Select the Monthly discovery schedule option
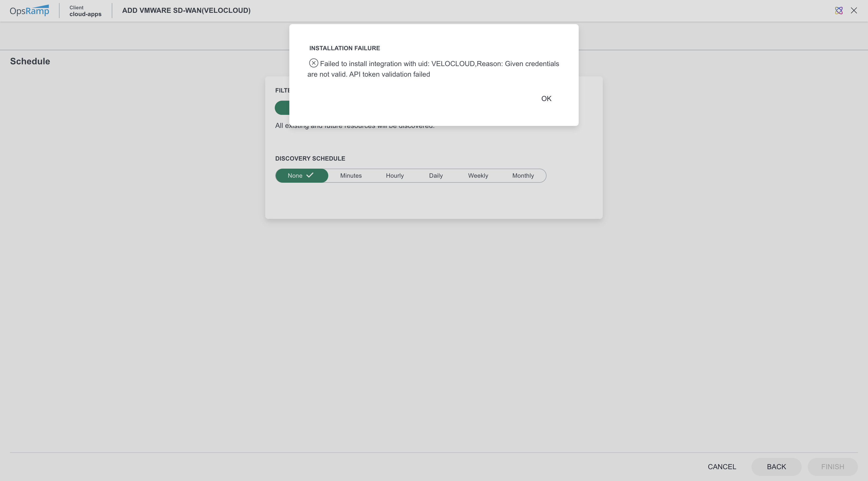 (523, 176)
